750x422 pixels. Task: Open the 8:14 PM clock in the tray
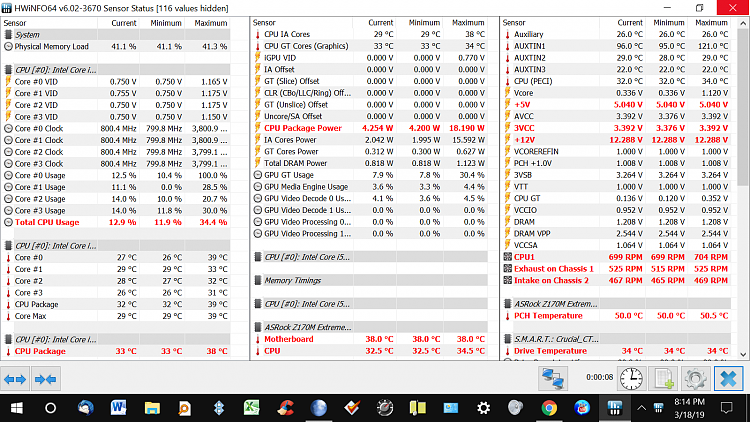(x=689, y=408)
